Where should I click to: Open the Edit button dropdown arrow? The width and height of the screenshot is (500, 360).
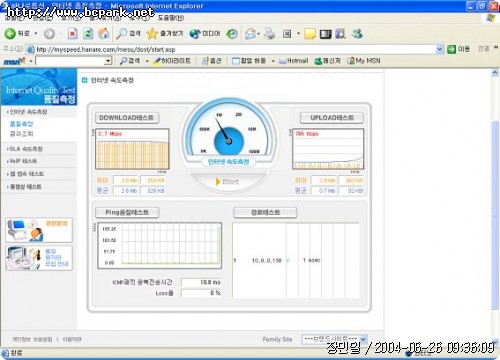(298, 34)
